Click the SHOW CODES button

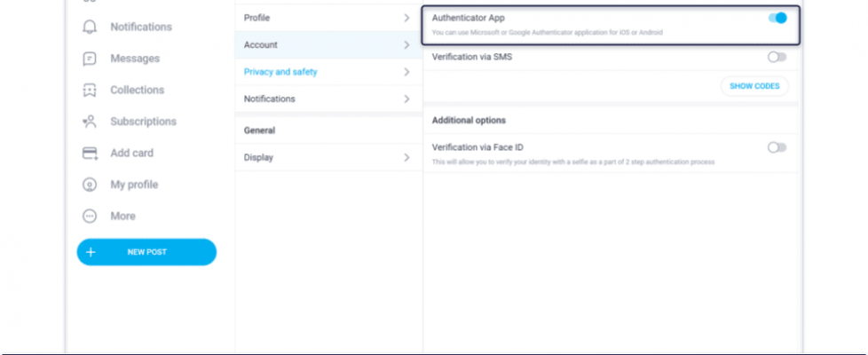point(754,86)
